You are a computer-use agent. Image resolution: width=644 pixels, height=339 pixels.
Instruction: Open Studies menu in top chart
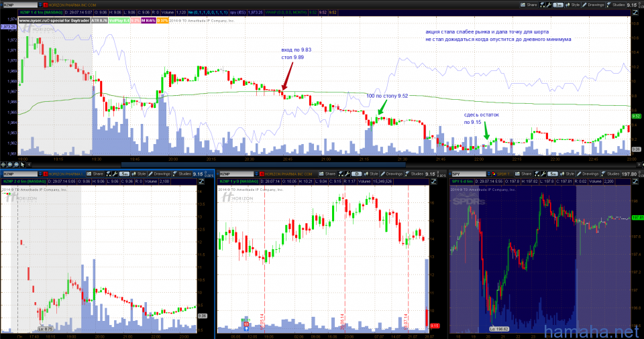tap(616, 5)
